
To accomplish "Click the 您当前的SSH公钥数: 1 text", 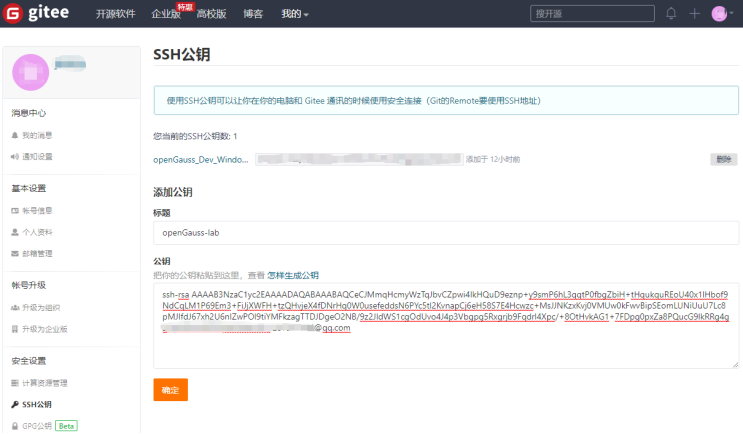I will point(195,136).
